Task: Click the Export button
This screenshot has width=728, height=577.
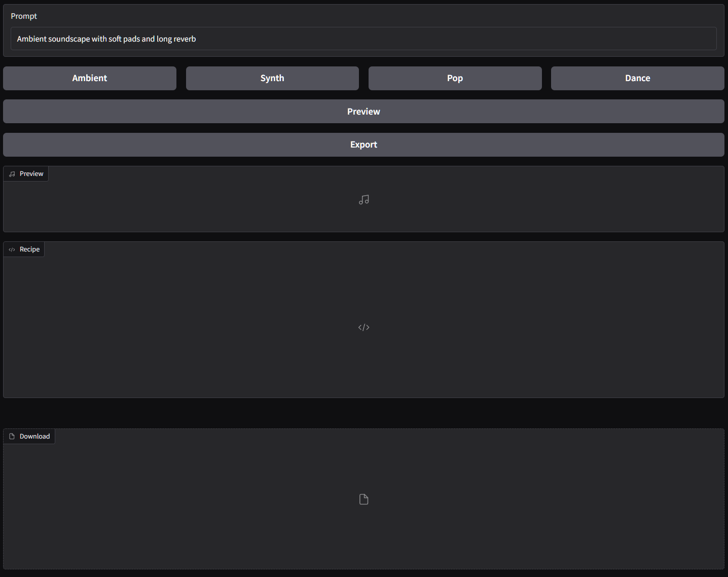Action: click(363, 145)
